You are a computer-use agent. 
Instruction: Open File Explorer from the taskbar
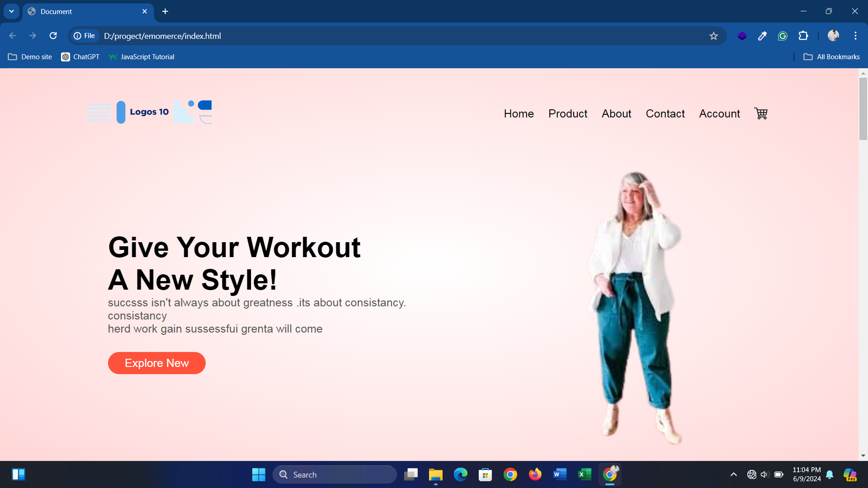click(x=435, y=474)
